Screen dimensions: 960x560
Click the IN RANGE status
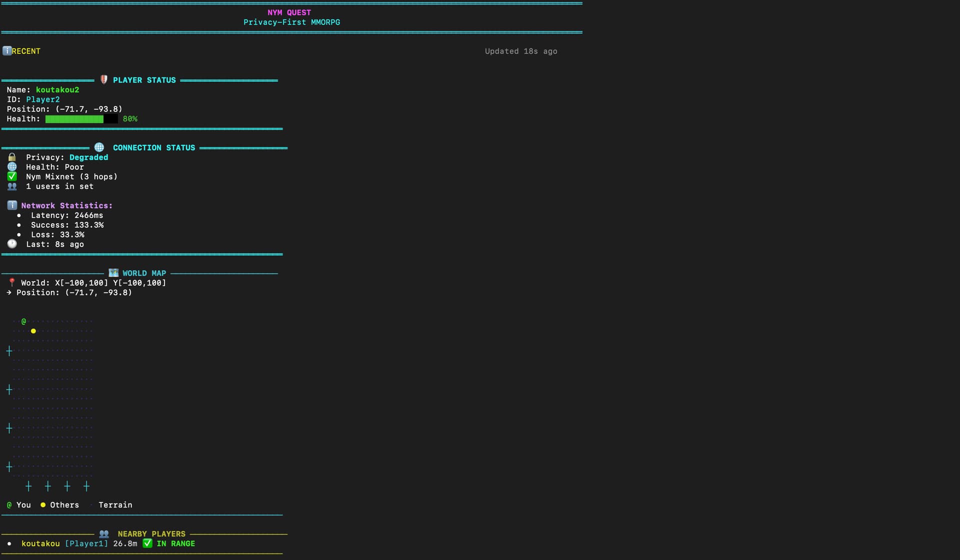point(176,544)
